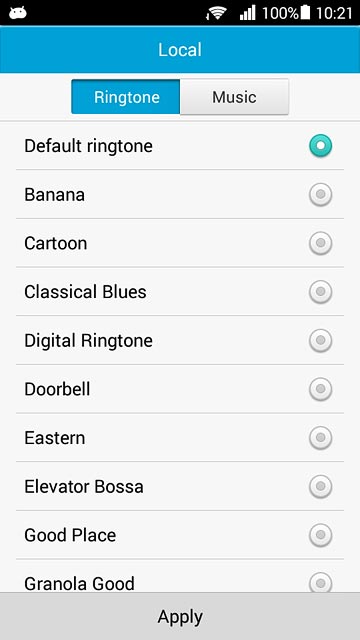Pick the Doorbell radio button
This screenshot has height=640, width=360.
point(320,389)
